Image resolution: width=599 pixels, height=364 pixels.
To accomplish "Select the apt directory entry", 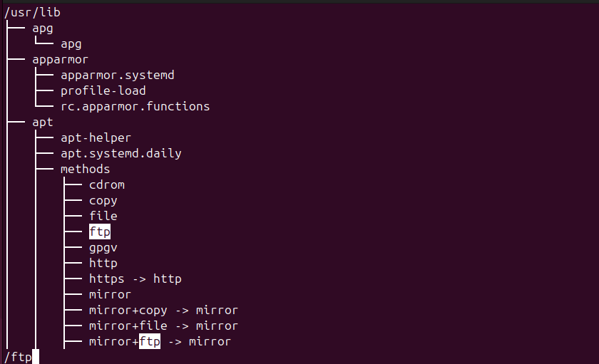I will coord(43,122).
